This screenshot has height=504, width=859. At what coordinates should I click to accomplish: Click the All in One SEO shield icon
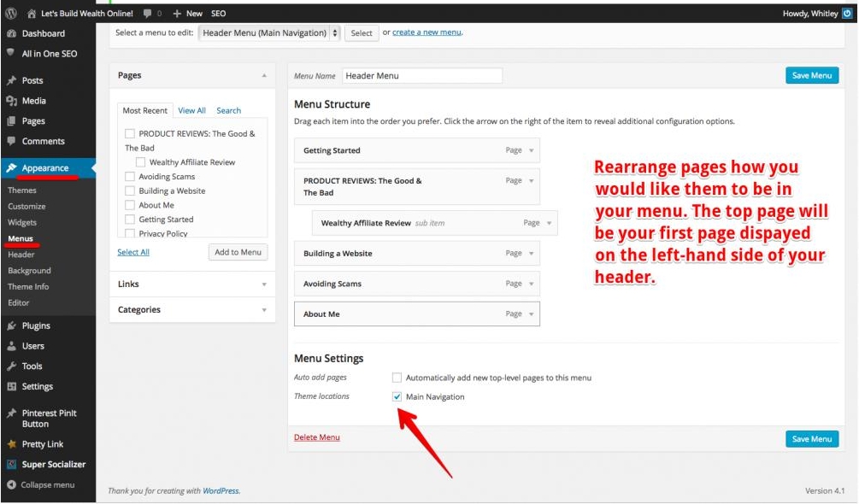pos(11,53)
